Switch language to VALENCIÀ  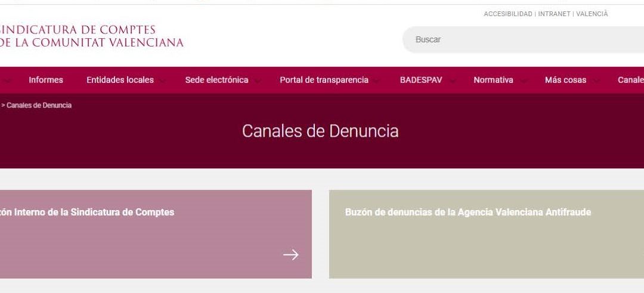pos(592,14)
